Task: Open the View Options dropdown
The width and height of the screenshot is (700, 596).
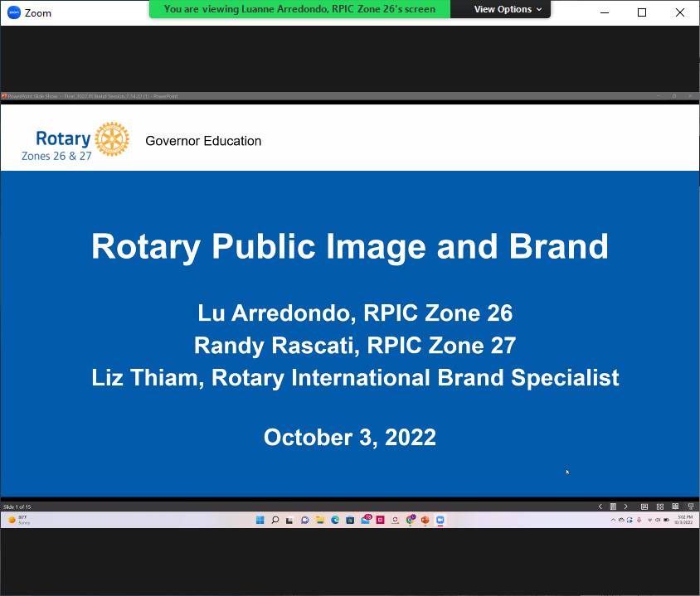Action: click(x=508, y=9)
